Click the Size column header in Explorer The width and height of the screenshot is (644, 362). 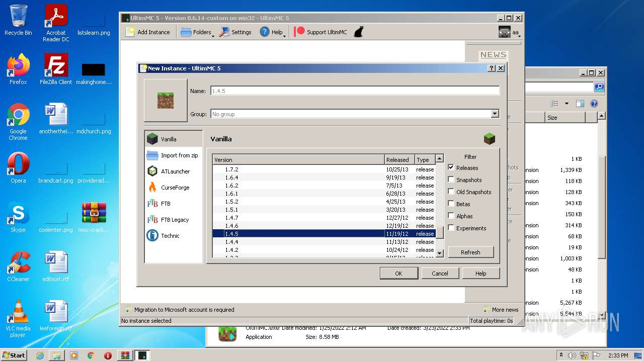[565, 117]
